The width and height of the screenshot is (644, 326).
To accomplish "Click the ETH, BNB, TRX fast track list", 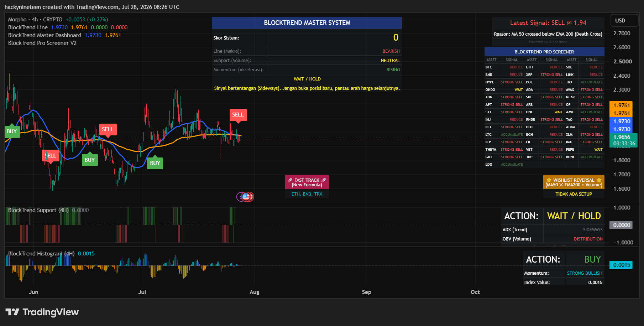I will pyautogui.click(x=307, y=194).
